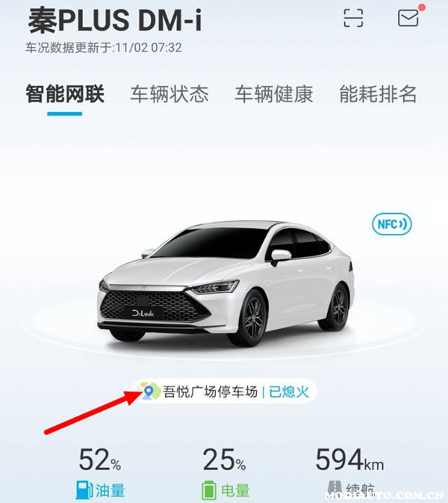This screenshot has width=448, height=503.
Task: Tap the data update timestamp text
Action: 104,48
